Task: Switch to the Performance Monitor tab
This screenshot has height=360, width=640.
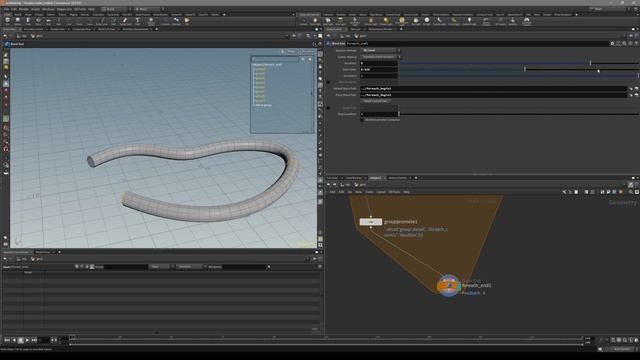Action: coord(380,29)
